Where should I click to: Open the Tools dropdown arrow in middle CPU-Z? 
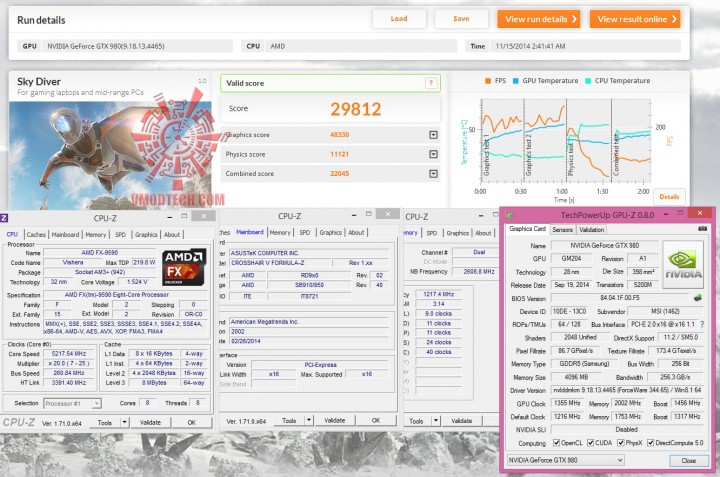[309, 420]
